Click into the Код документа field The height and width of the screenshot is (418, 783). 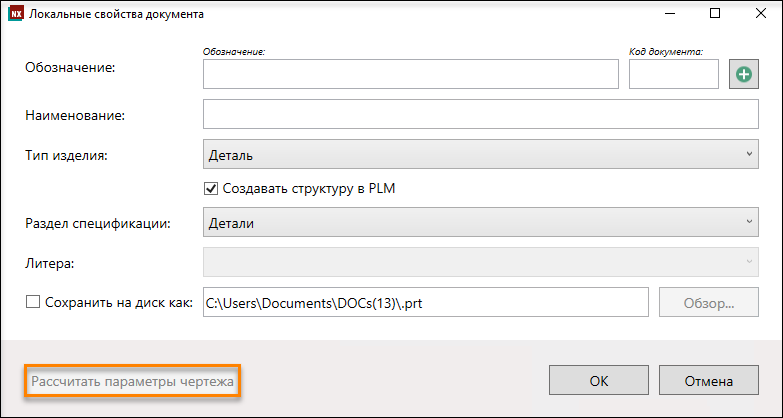point(674,74)
